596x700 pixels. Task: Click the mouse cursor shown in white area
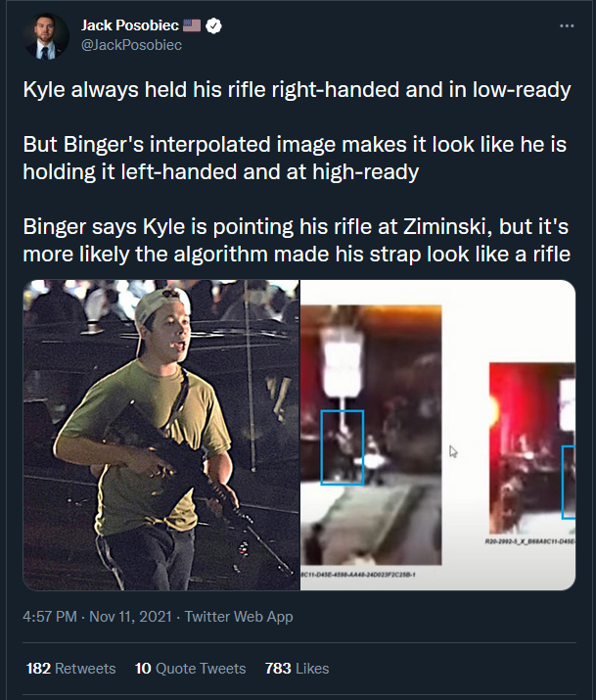(x=453, y=451)
